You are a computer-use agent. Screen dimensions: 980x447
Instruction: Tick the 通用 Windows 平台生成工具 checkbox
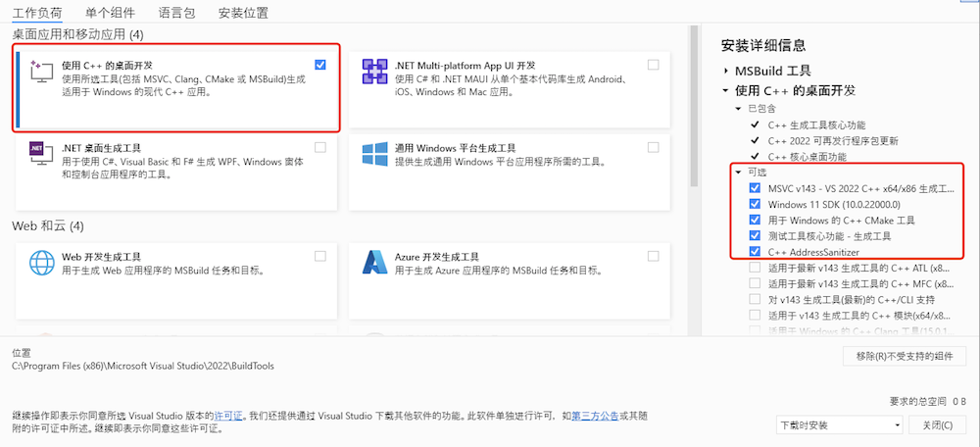pyautogui.click(x=653, y=148)
